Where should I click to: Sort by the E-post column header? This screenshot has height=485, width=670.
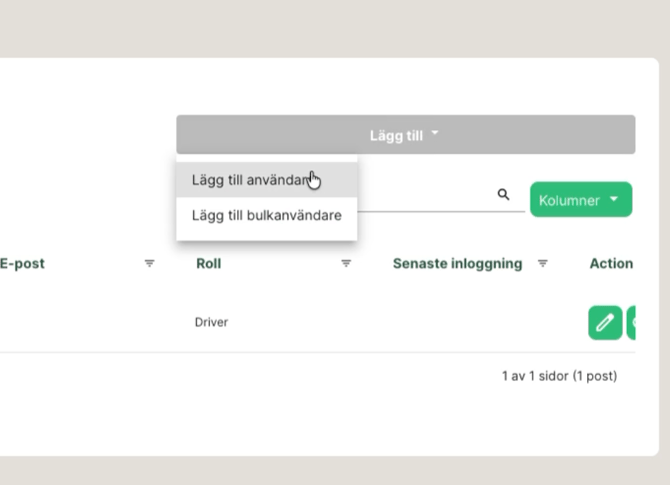[22, 264]
